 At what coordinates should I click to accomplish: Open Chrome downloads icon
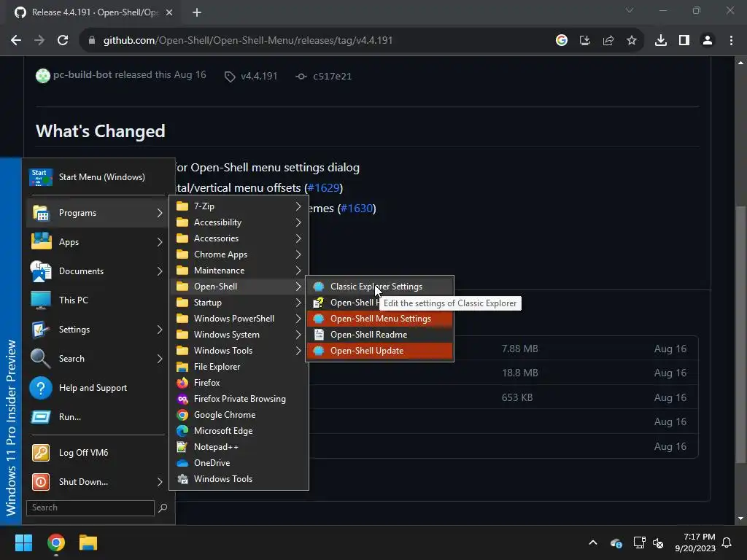[x=661, y=41]
